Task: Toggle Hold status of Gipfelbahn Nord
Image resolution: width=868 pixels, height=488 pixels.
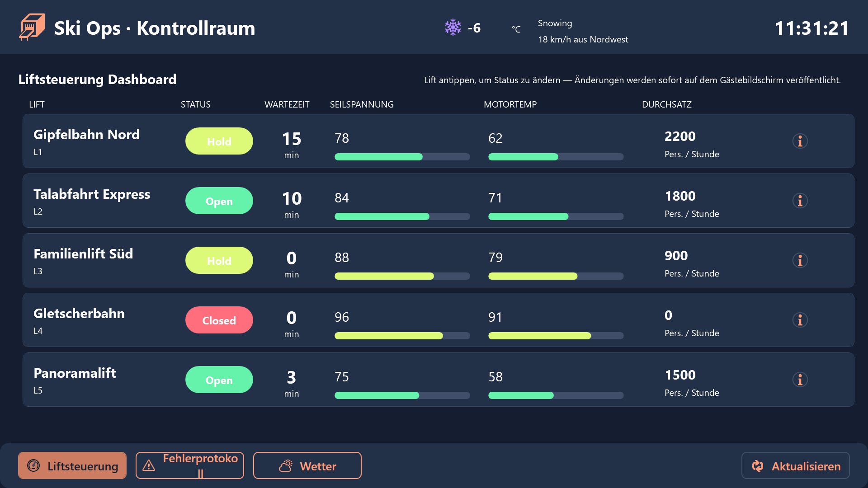Action: coord(219,141)
